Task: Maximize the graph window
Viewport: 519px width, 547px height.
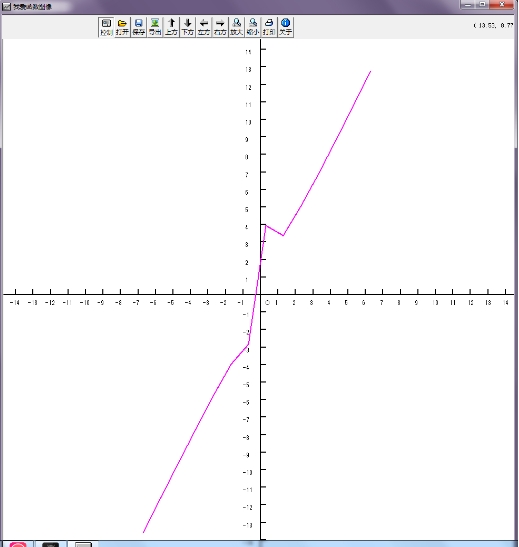Action: 483,5
